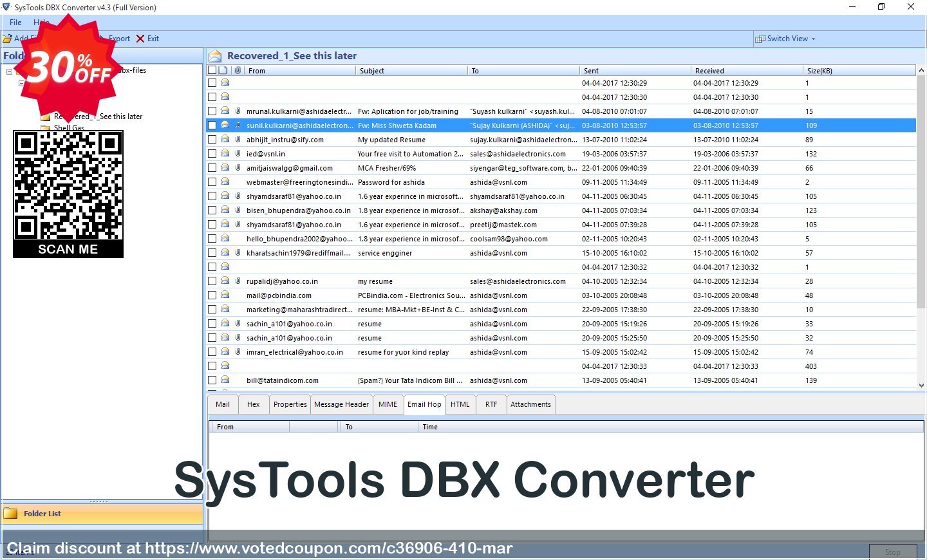This screenshot has width=927, height=560.
Task: Sort by Subject column header
Action: point(411,71)
